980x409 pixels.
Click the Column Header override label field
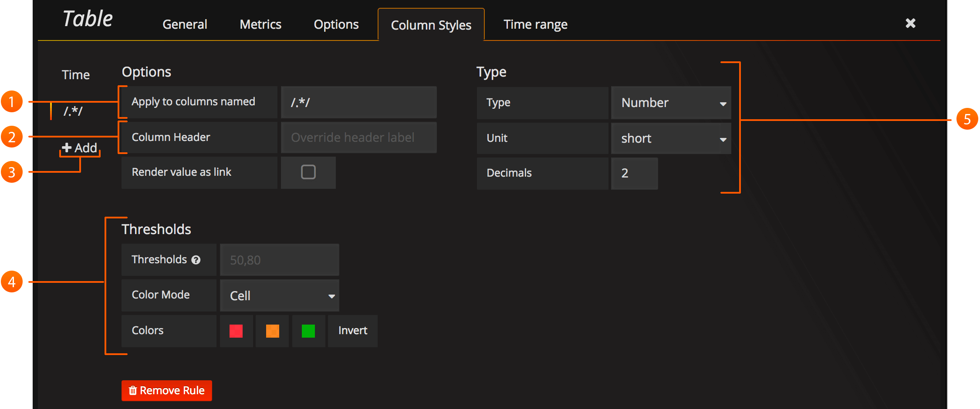point(358,138)
